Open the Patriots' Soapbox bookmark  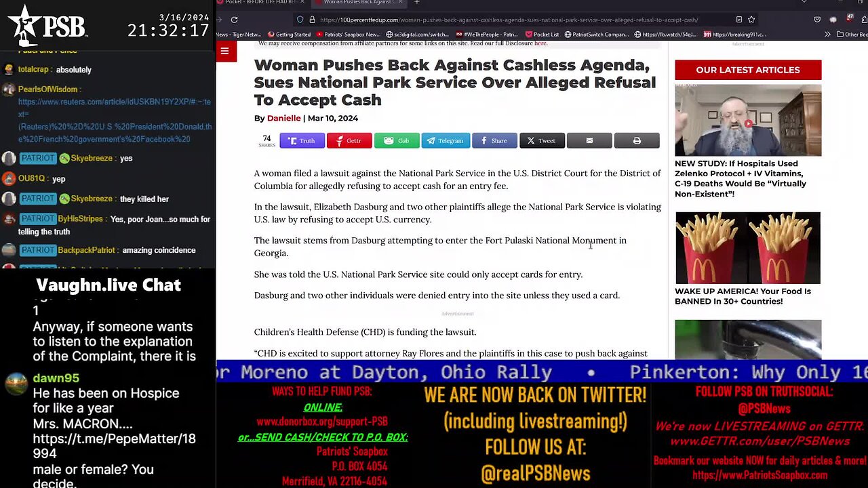click(349, 35)
